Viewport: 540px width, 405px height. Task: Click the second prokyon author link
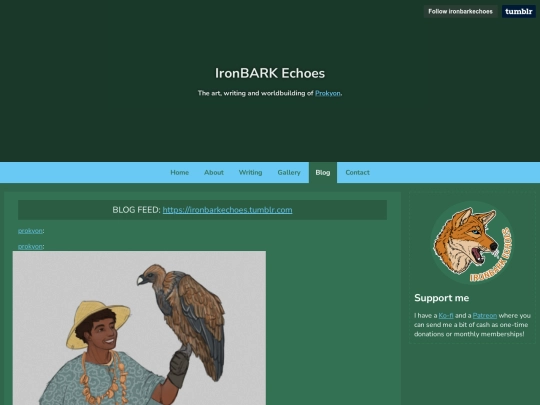(30, 246)
